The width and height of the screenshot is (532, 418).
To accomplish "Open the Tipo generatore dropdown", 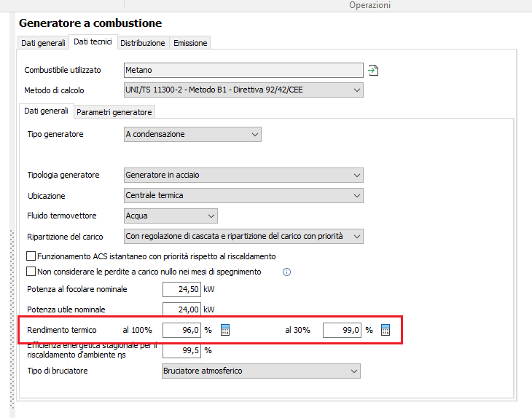I will coord(192,134).
